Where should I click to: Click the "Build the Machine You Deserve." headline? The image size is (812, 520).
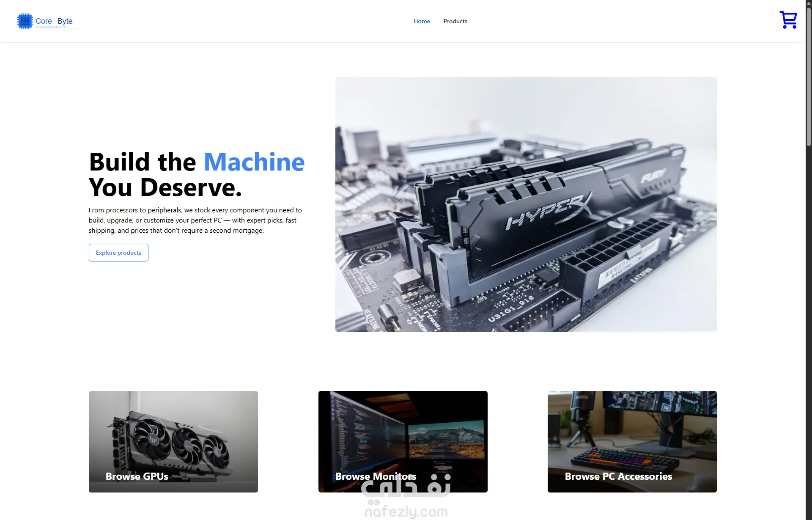[197, 174]
